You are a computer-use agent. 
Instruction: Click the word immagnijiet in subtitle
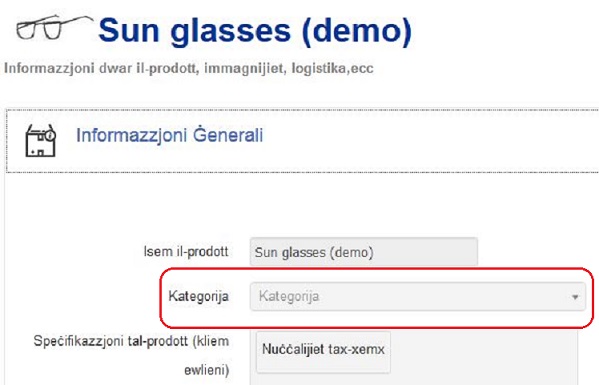244,68
